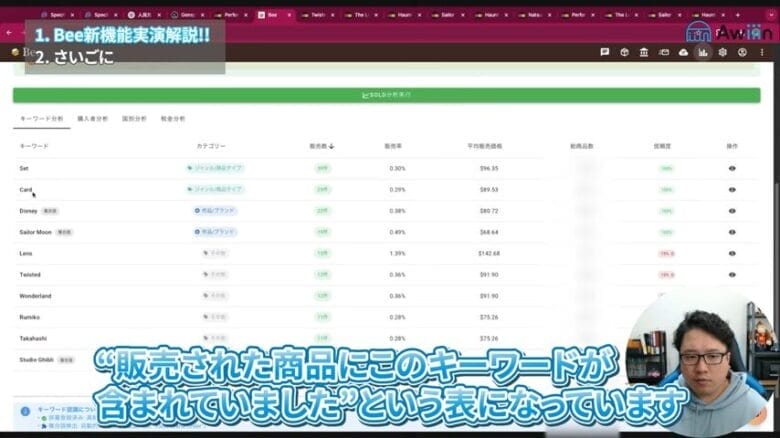View details eye icon for Card row

click(x=732, y=190)
